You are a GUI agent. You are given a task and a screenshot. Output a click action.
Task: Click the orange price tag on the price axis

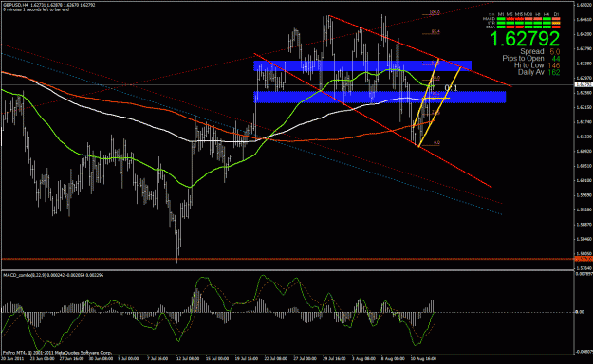(584, 259)
